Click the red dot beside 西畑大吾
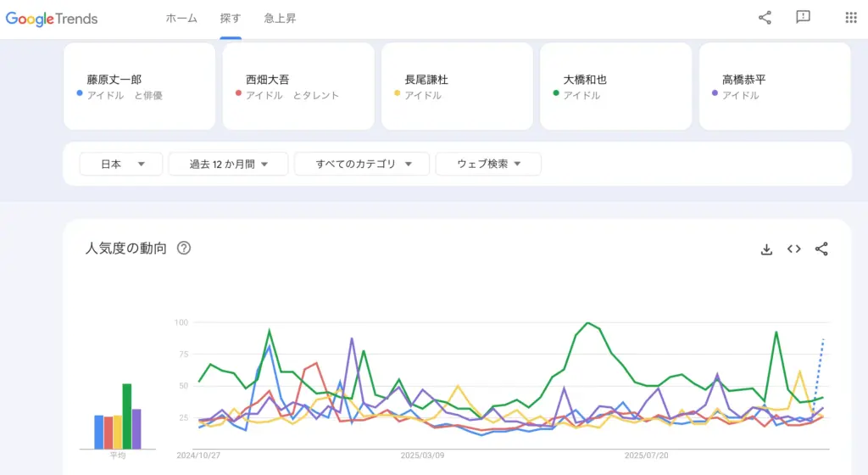The image size is (868, 475). point(238,93)
